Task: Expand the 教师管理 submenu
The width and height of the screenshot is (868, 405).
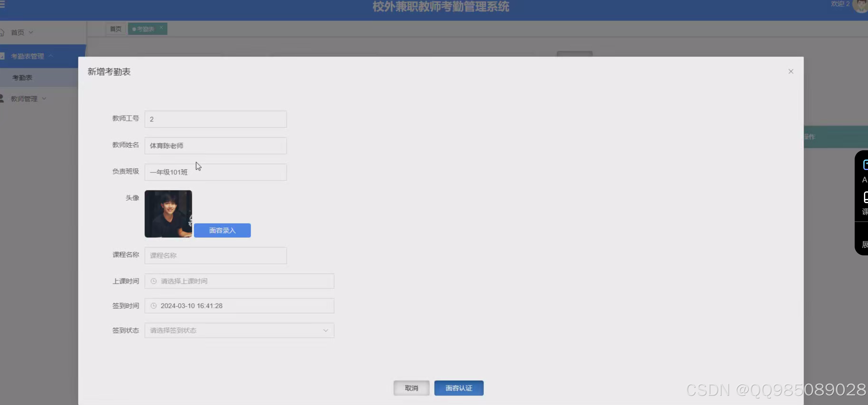Action: (x=44, y=98)
